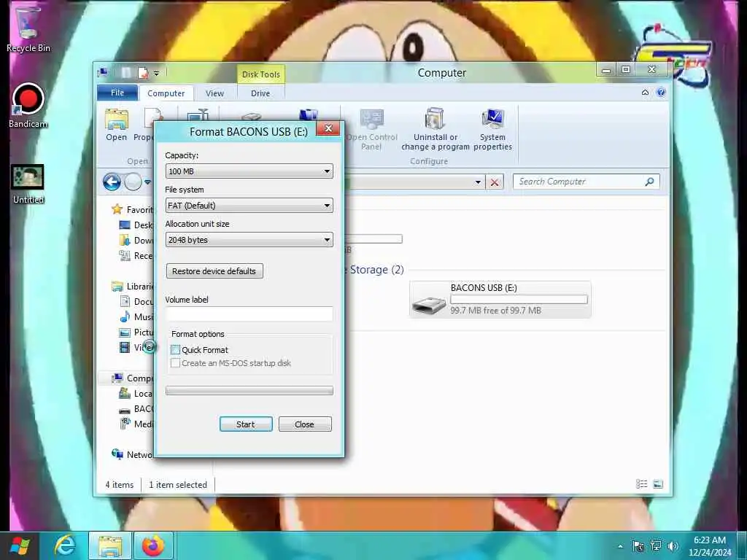The image size is (747, 560).
Task: Open System properties from the ribbon
Action: tap(492, 128)
